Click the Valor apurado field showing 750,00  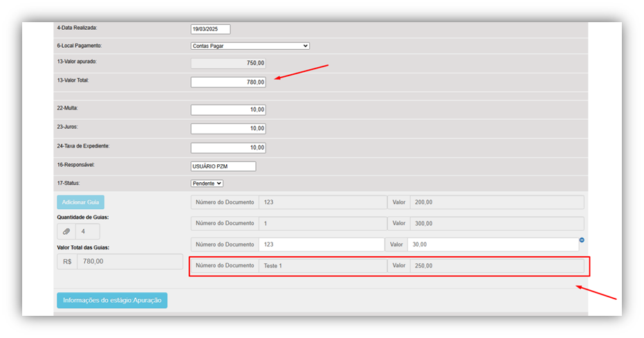click(x=228, y=63)
